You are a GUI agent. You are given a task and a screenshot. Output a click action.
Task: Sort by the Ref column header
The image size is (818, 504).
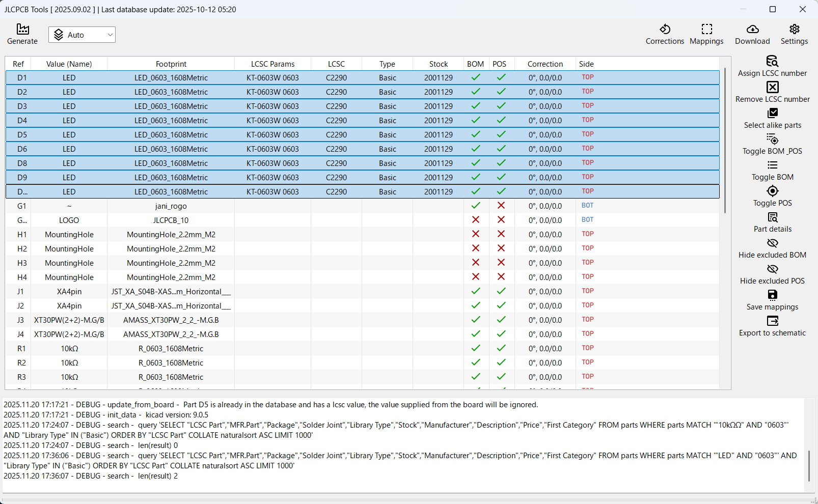[18, 64]
